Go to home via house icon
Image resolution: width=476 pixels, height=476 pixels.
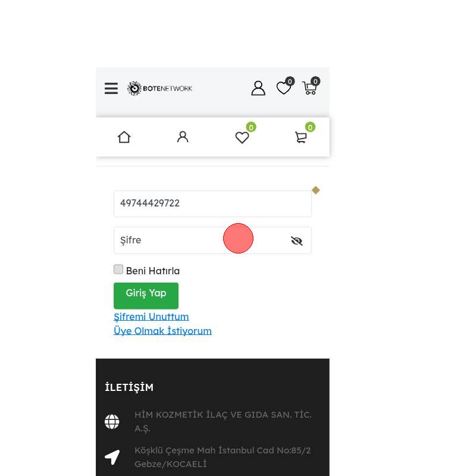(124, 137)
